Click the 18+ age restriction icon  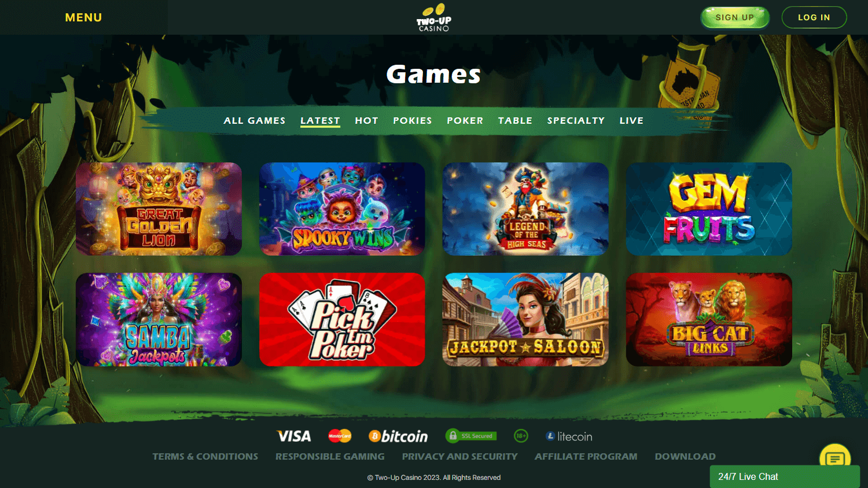521,436
